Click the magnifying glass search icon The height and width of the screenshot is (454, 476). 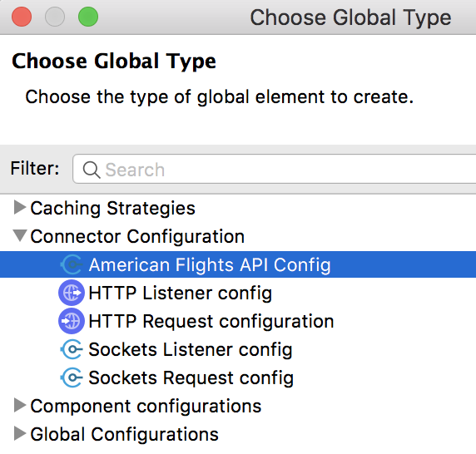pyautogui.click(x=91, y=170)
